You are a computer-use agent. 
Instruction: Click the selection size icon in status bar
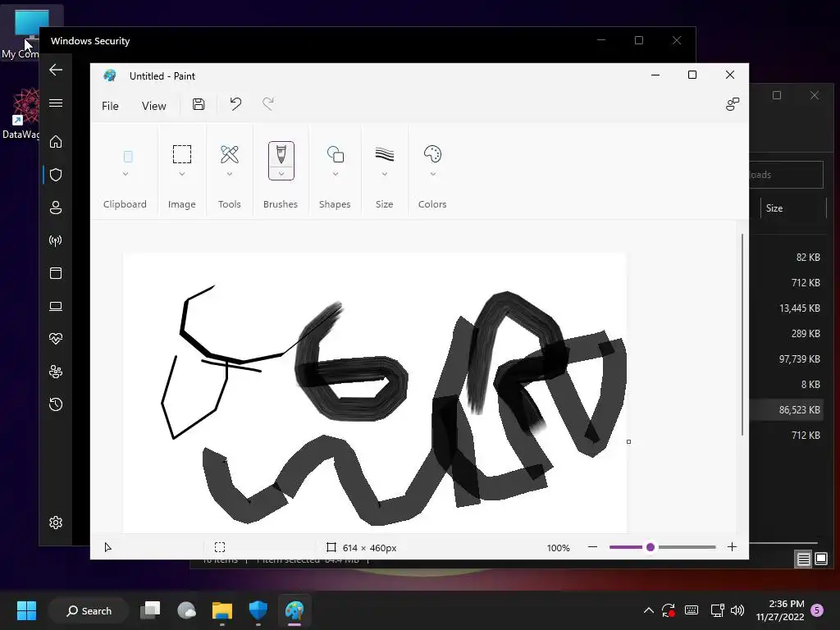[220, 547]
